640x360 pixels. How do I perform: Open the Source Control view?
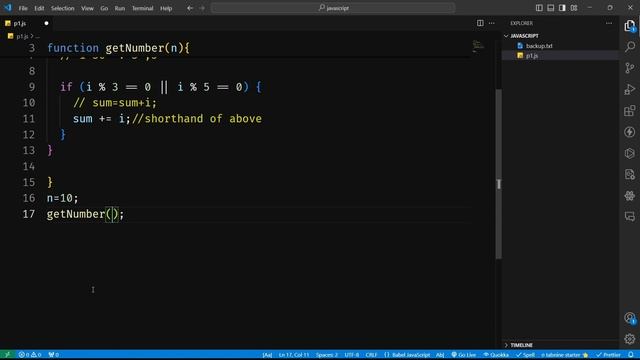[x=630, y=68]
